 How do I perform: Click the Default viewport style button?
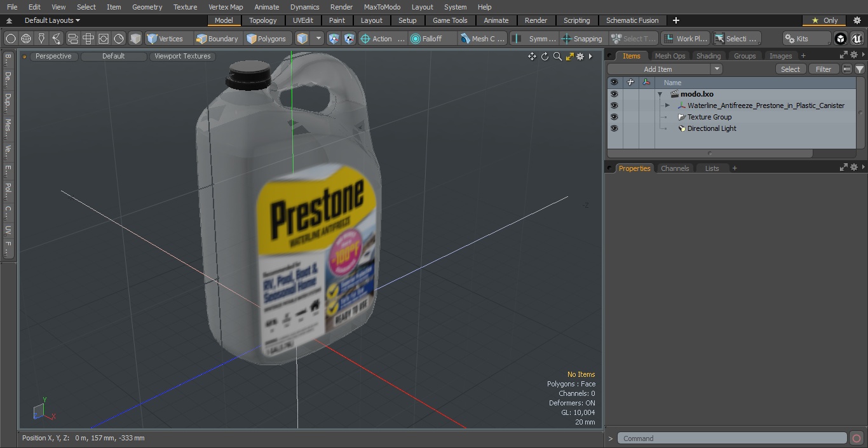[113, 56]
